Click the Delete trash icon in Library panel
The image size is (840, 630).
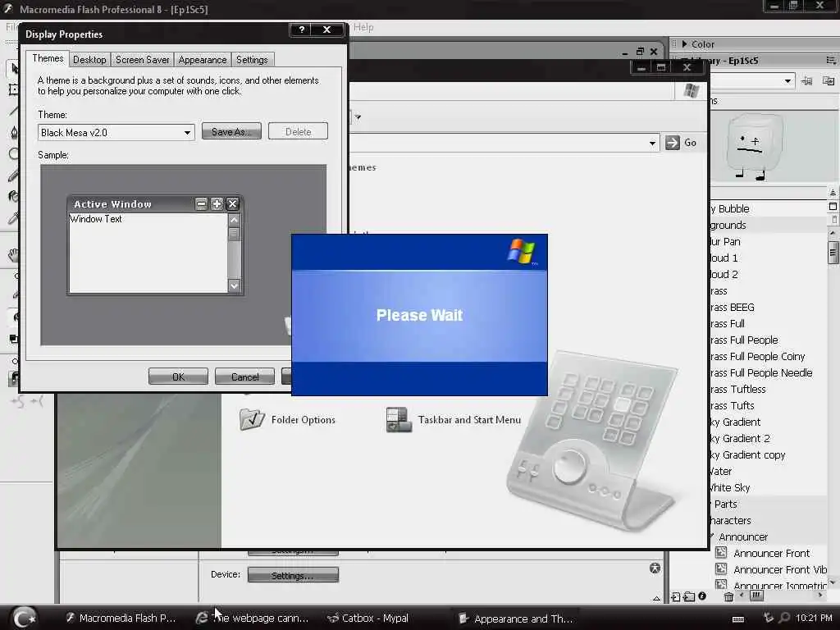pos(728,596)
